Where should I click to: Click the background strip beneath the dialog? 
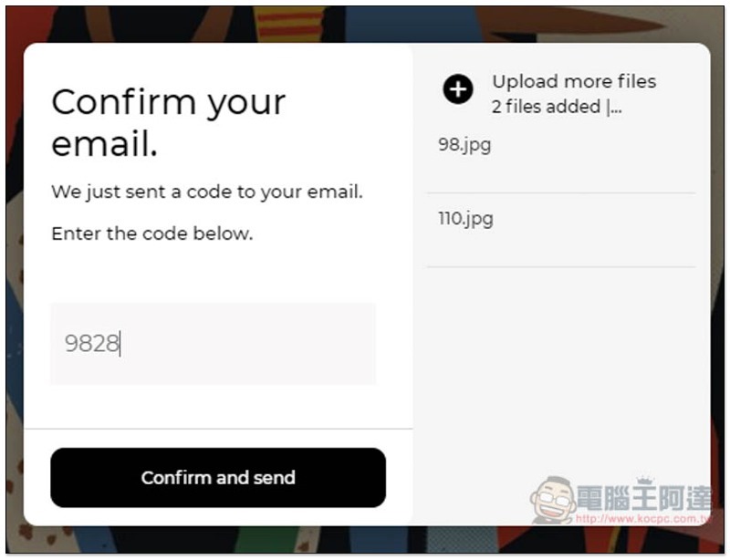pos(363,540)
